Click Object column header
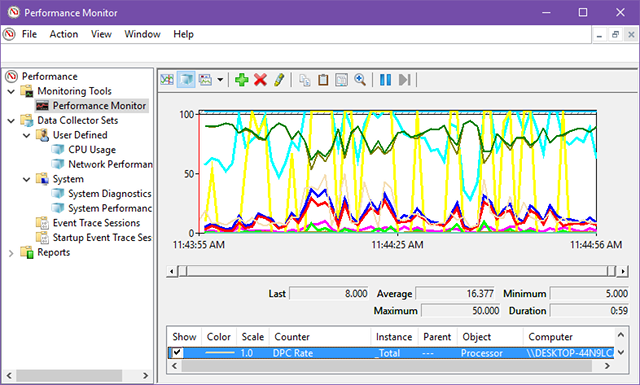Image resolution: width=640 pixels, height=385 pixels. [490, 337]
